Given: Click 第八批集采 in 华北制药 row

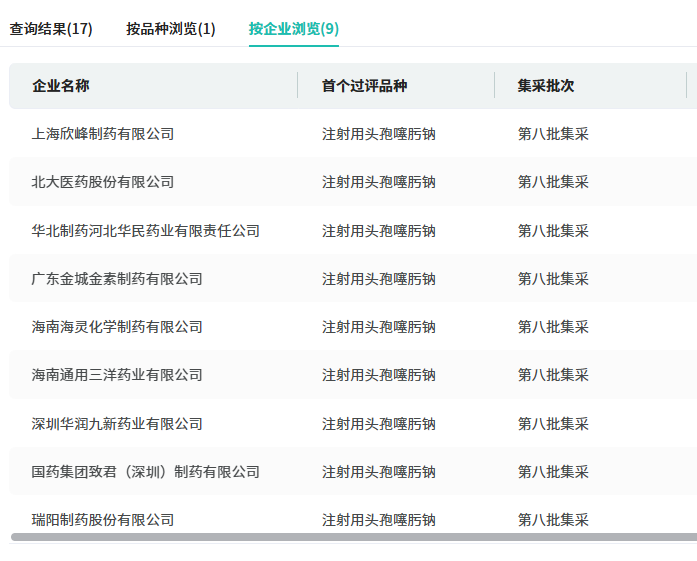Looking at the screenshot, I should pos(553,231).
